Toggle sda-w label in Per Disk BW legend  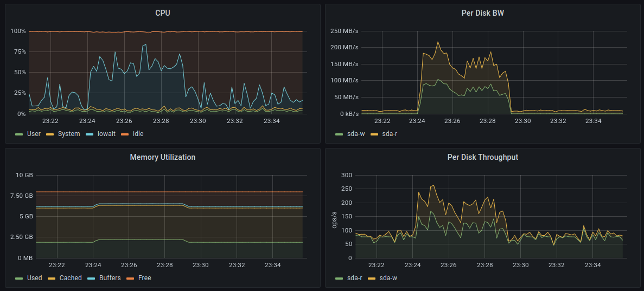pyautogui.click(x=356, y=134)
